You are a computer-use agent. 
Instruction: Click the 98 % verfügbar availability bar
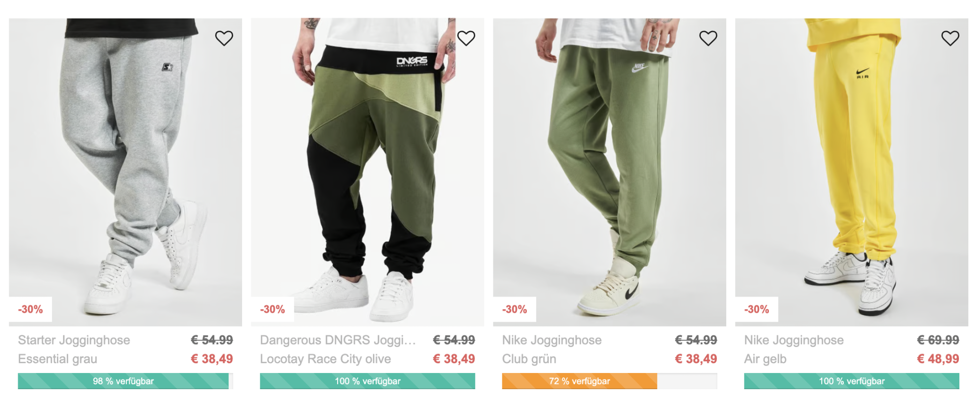click(125, 381)
